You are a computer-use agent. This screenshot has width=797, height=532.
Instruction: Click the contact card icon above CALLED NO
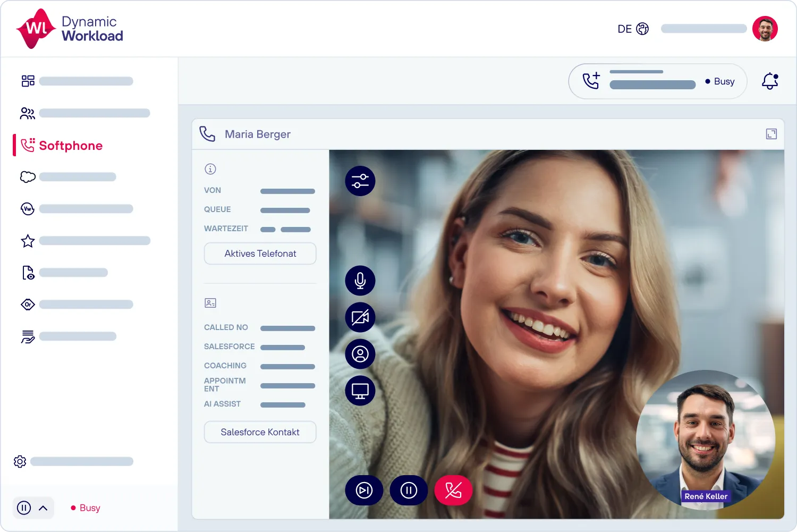(210, 303)
